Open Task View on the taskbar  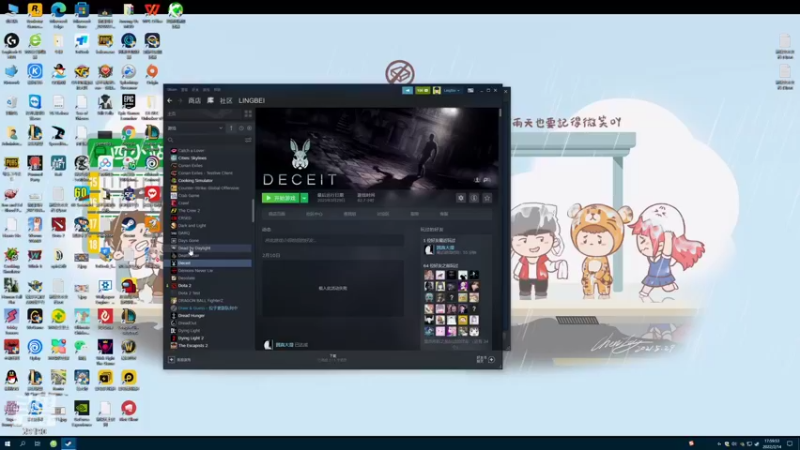pos(37,444)
